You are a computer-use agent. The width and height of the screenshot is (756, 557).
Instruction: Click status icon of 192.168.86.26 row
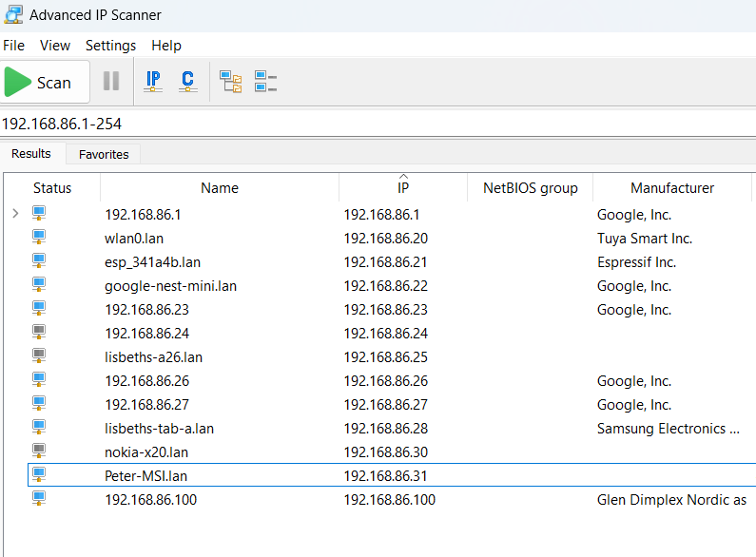(39, 379)
